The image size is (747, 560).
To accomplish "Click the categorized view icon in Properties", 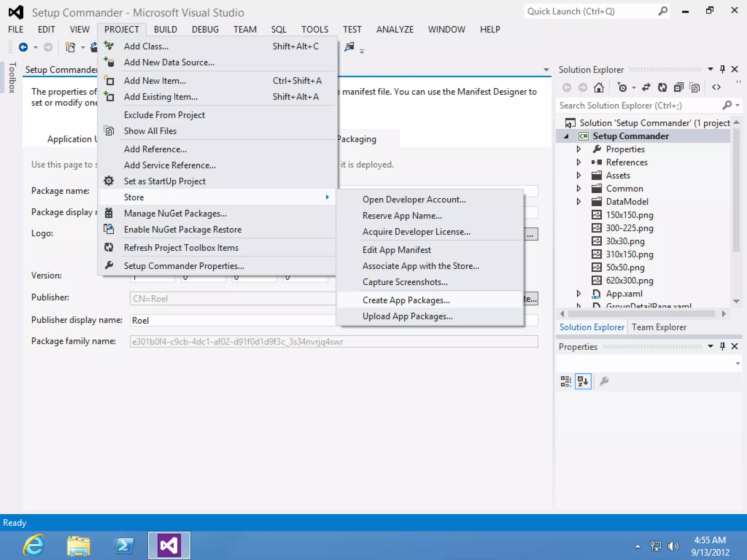I will click(566, 381).
